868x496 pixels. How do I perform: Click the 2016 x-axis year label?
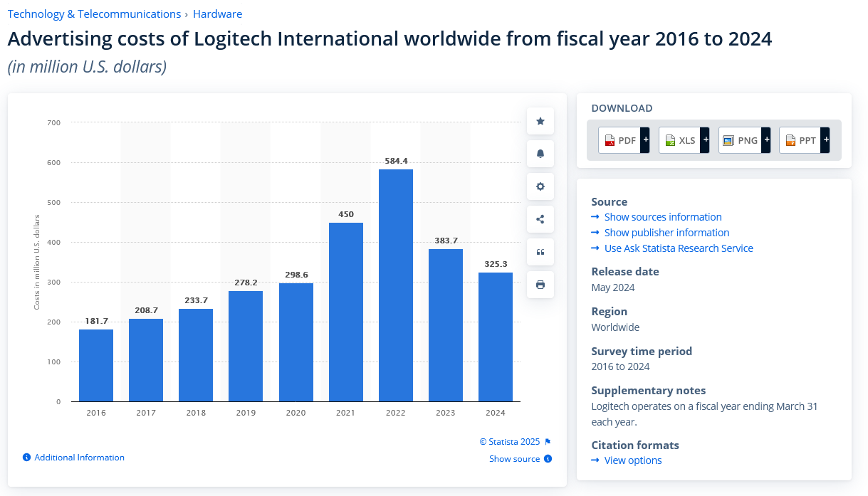96,413
